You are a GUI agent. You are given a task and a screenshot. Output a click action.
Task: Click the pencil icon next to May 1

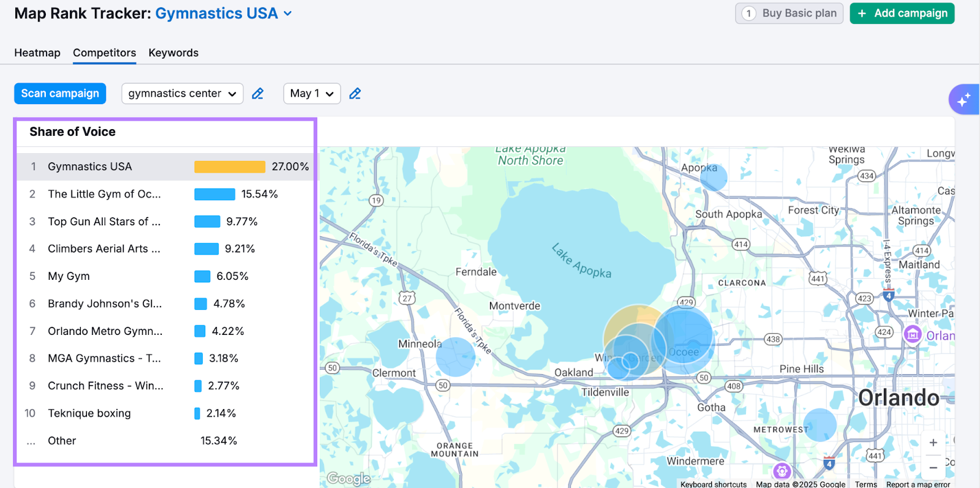(355, 94)
